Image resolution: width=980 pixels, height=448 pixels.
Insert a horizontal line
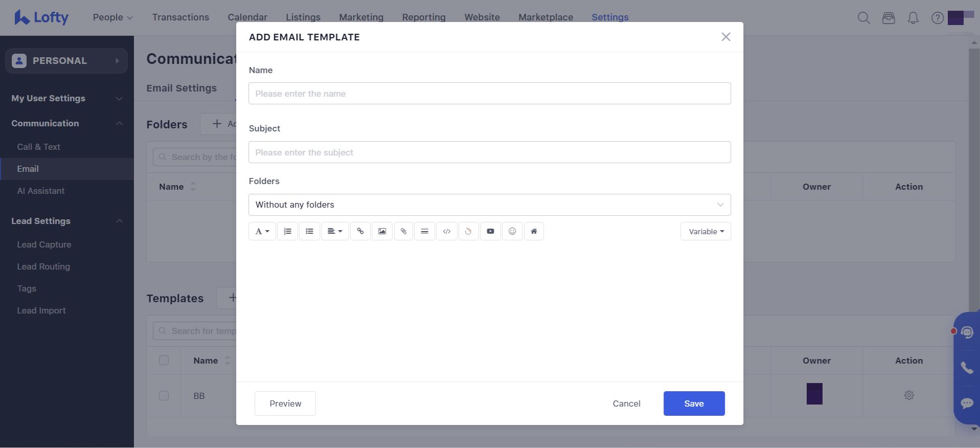tap(424, 231)
